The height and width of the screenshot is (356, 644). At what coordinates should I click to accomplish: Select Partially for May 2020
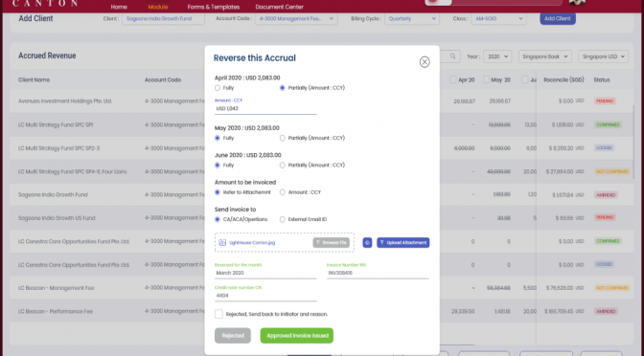click(282, 138)
